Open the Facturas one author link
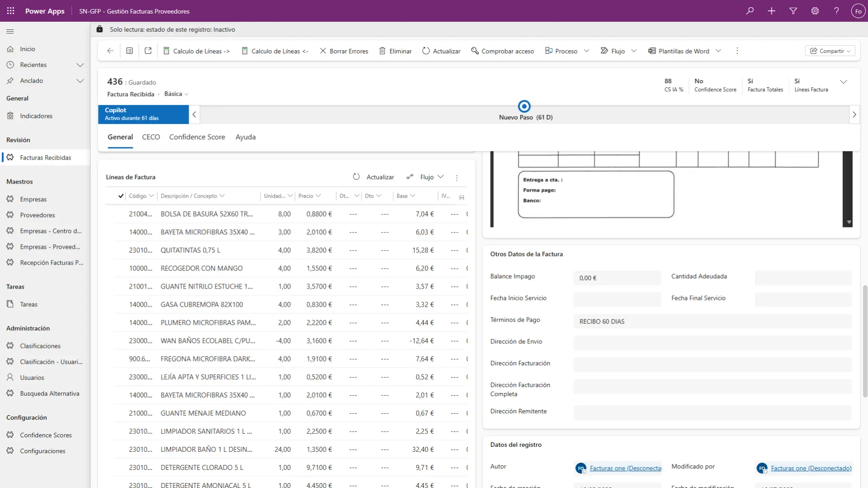 [625, 468]
